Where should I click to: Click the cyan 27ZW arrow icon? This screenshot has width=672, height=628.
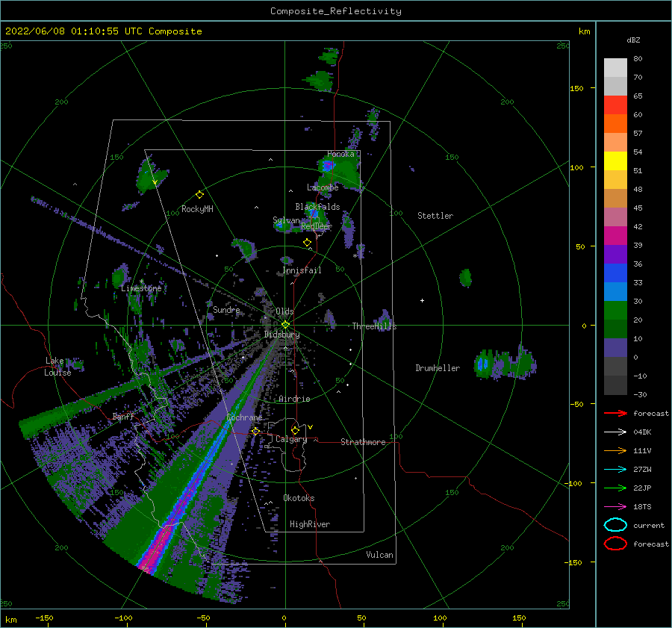click(x=615, y=470)
